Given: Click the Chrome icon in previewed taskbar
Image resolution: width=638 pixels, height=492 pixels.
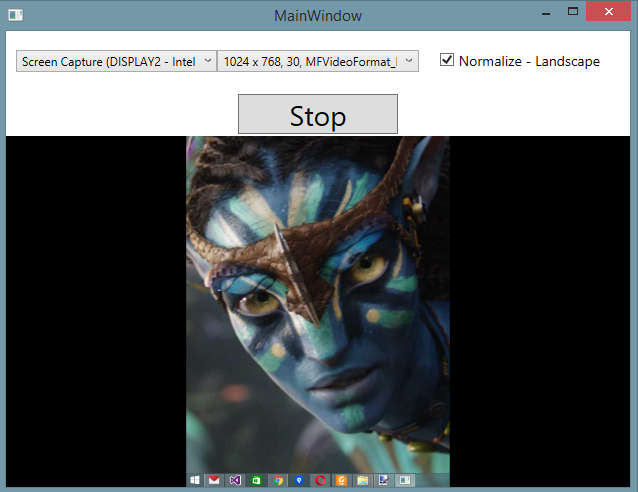Looking at the screenshot, I should 278,480.
